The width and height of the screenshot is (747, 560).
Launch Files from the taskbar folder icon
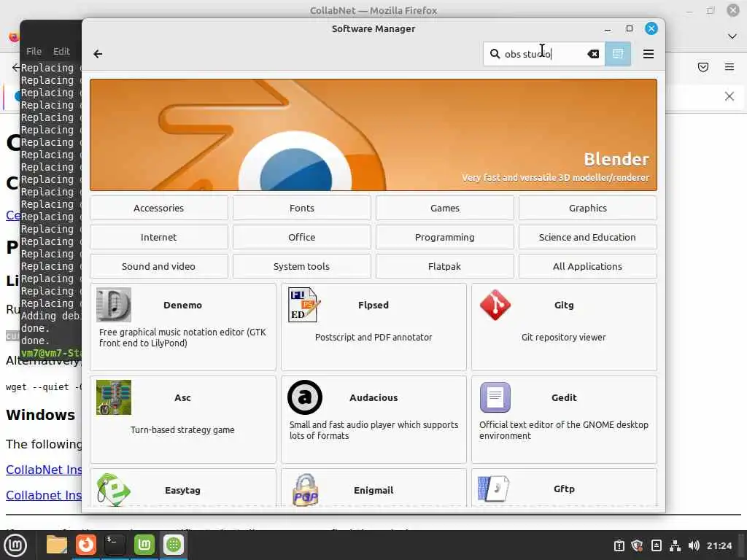click(x=56, y=545)
